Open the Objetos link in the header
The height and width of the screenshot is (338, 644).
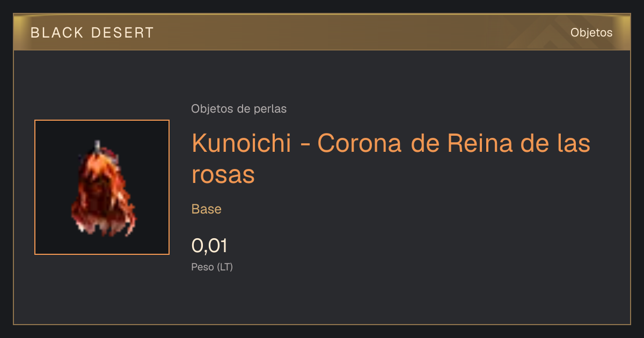pyautogui.click(x=591, y=32)
